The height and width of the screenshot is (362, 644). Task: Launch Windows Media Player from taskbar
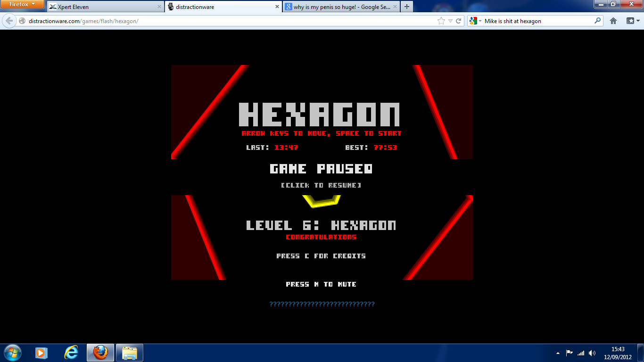pyautogui.click(x=41, y=353)
